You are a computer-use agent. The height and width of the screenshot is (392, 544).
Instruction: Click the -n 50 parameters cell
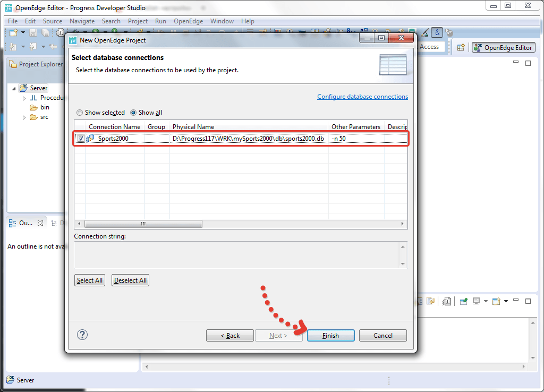pyautogui.click(x=356, y=139)
